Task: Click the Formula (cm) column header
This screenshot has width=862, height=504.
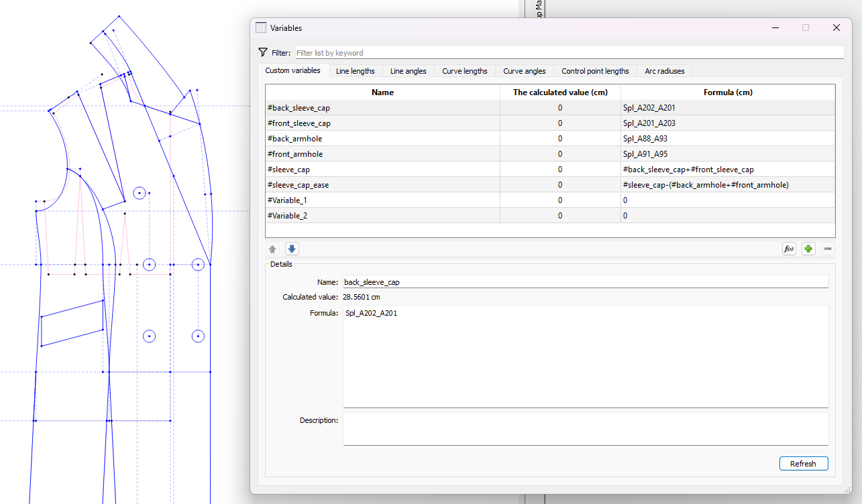Action: point(727,92)
